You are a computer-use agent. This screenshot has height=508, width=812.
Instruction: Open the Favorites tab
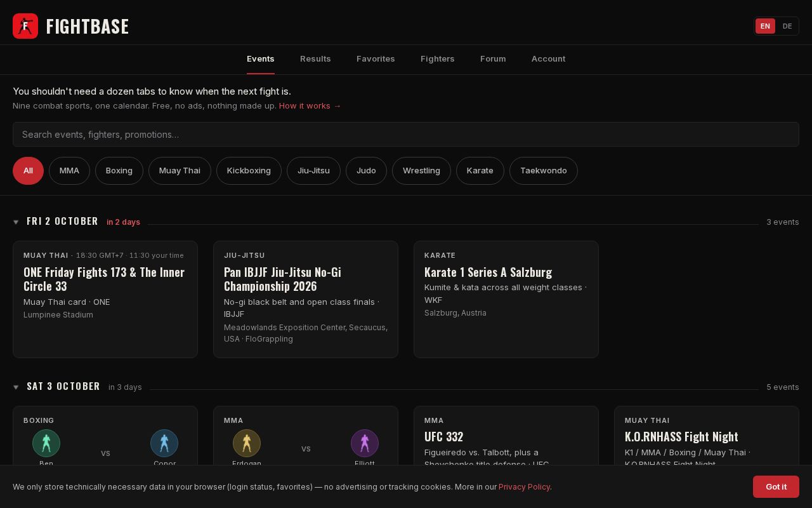tap(376, 59)
